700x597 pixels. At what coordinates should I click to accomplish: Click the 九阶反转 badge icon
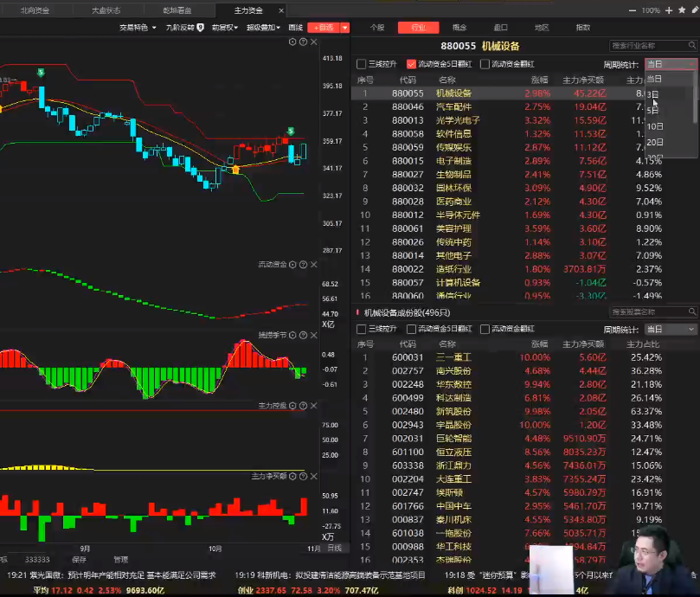pos(201,27)
